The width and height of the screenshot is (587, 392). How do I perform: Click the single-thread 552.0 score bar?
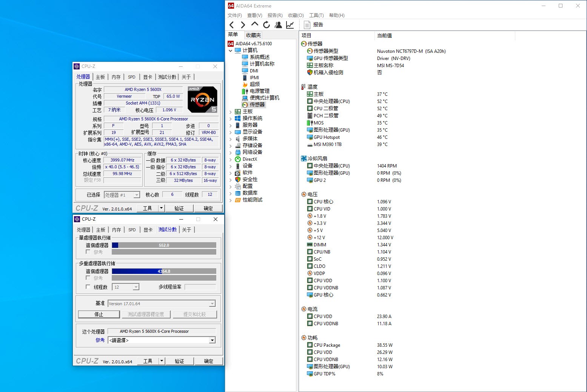(x=164, y=245)
